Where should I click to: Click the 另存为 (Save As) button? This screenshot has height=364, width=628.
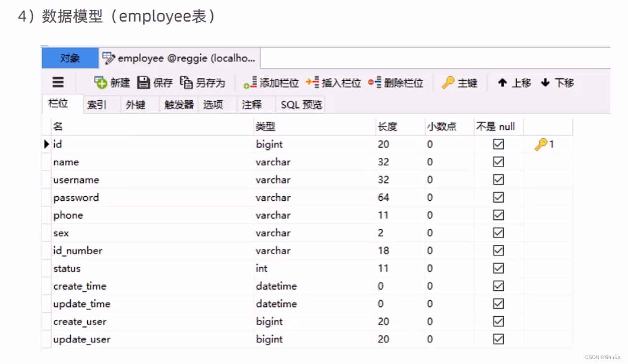tap(202, 83)
